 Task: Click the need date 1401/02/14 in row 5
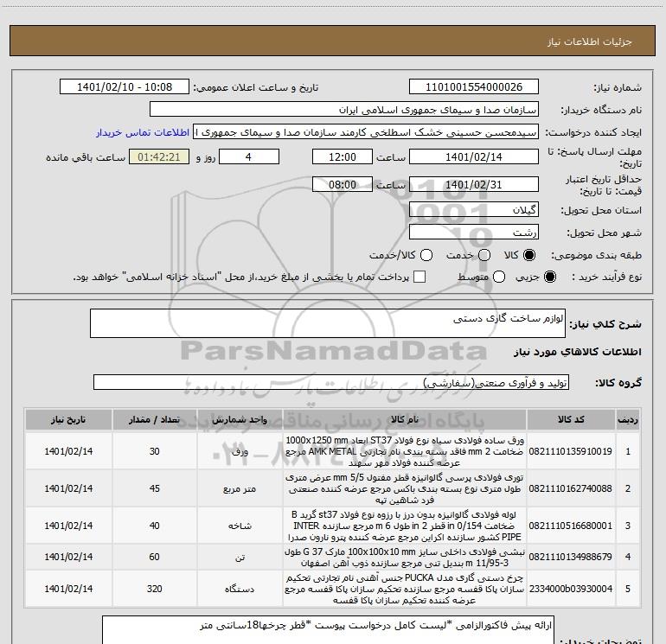[x=68, y=589]
